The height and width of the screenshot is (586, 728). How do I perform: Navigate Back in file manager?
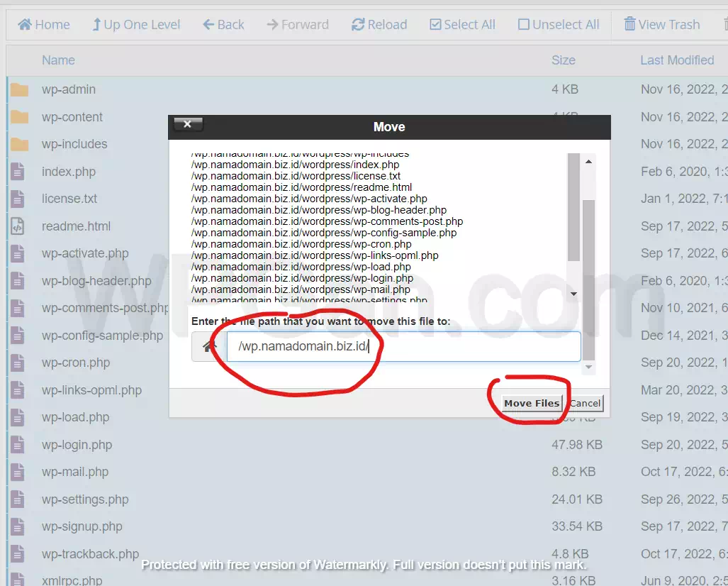pos(223,25)
